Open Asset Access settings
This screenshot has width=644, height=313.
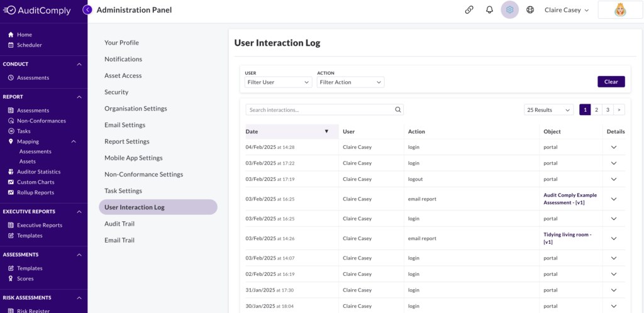[123, 75]
